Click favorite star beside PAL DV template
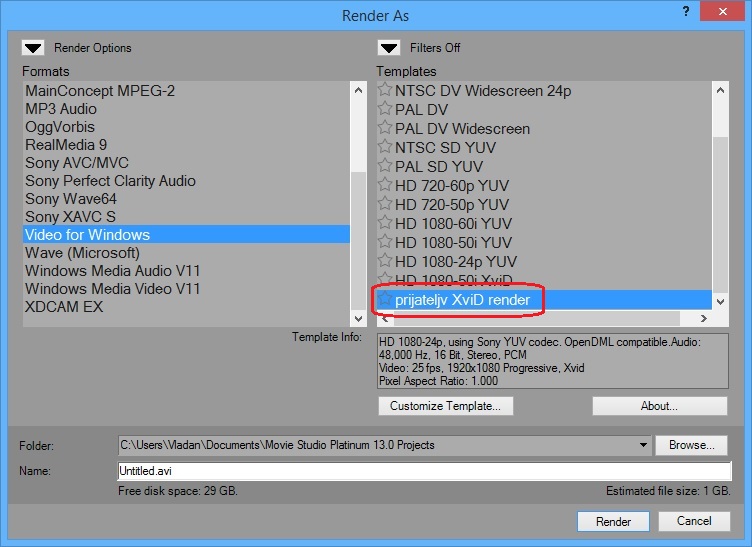Image resolution: width=752 pixels, height=547 pixels. point(385,110)
